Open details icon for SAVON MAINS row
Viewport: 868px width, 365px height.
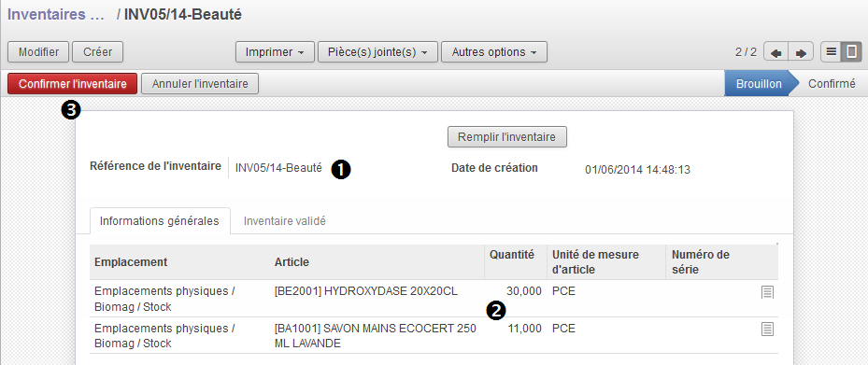(x=767, y=329)
